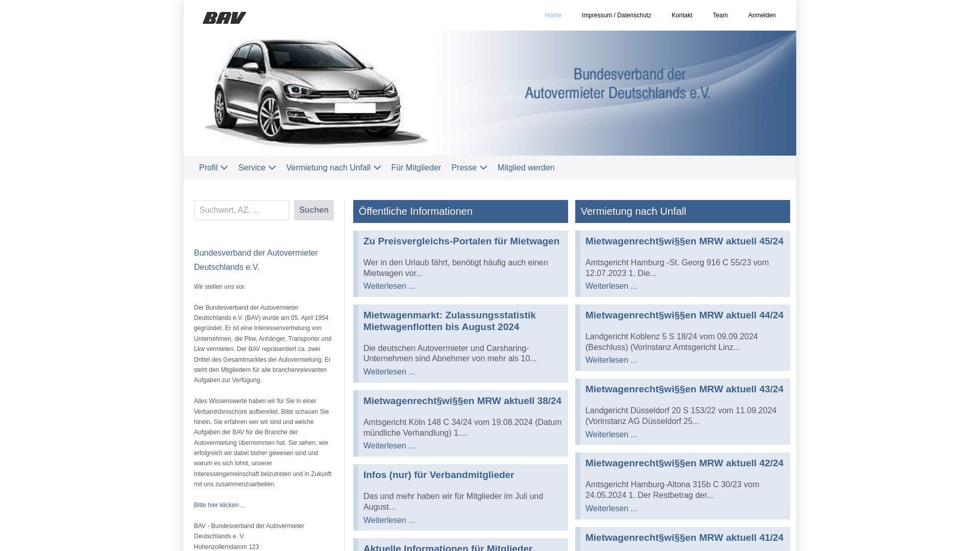Viewport: 980px width, 551px height.
Task: Select text 'Amtsgericht Hamburg -St. Georg 916 C 55/23'
Action: (x=667, y=263)
